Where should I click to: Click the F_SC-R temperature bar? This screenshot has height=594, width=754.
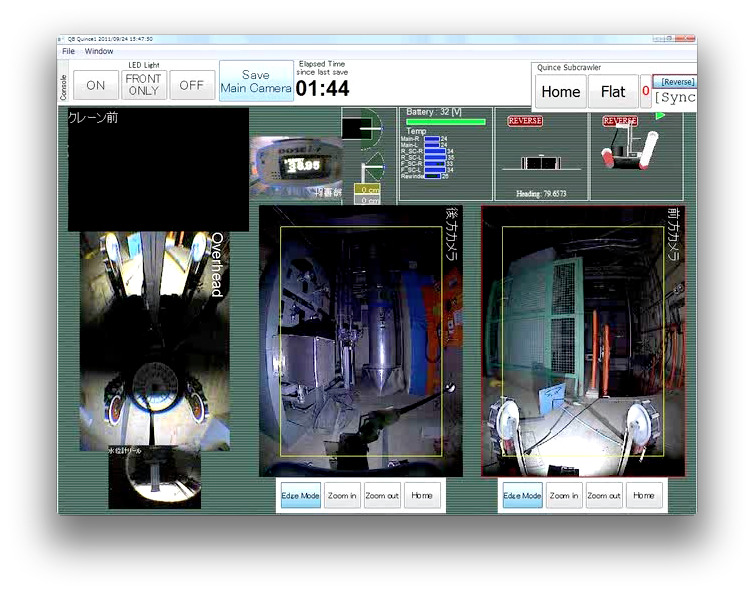pos(435,164)
